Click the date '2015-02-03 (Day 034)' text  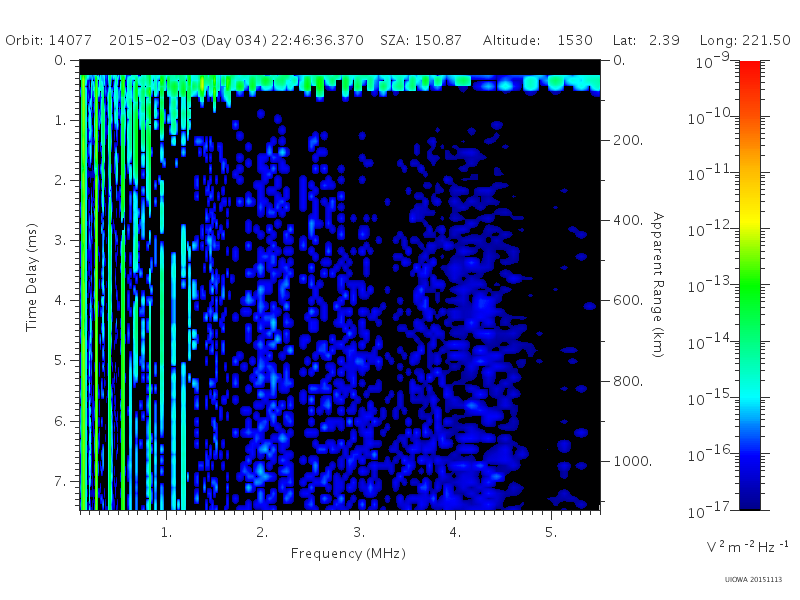188,40
